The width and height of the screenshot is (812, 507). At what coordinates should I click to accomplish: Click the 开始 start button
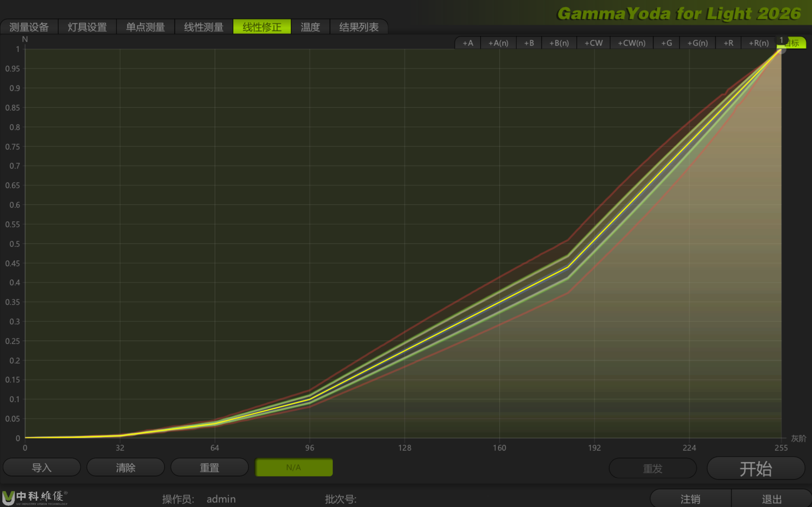756,469
